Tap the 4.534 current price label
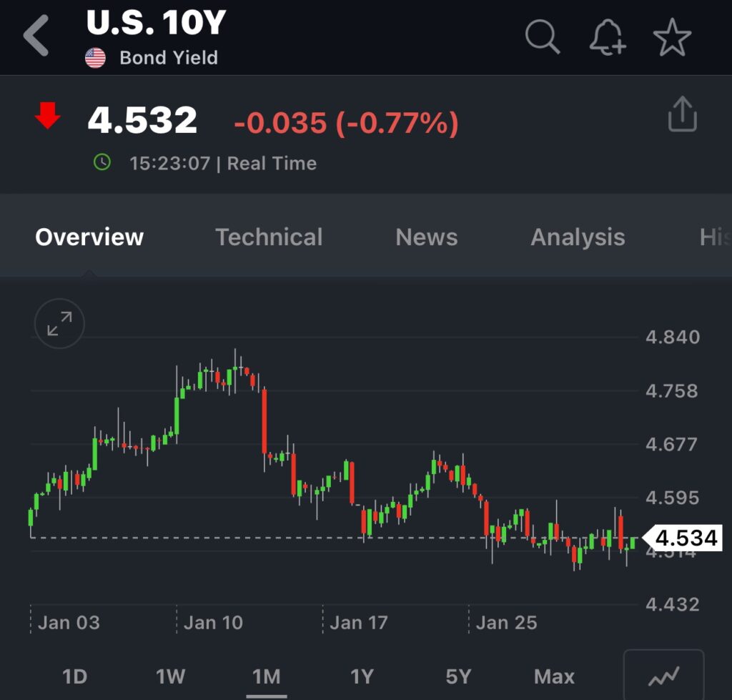The height and width of the screenshot is (700, 732). (686, 538)
